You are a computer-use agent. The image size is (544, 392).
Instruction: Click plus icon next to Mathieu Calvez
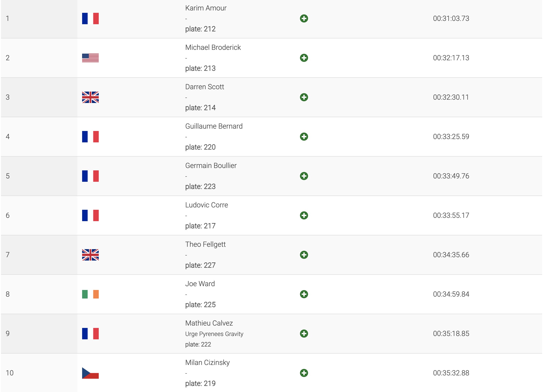(x=304, y=333)
